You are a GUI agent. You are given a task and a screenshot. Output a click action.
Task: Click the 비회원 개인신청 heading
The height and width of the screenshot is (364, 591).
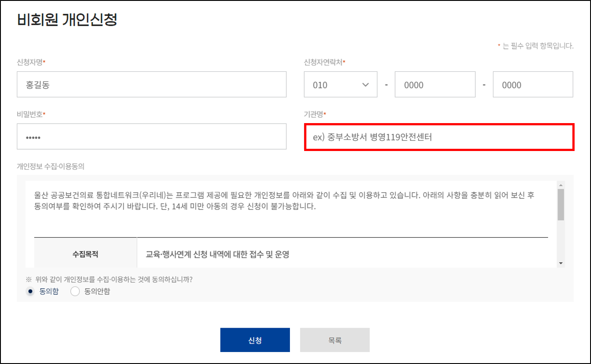coord(67,20)
